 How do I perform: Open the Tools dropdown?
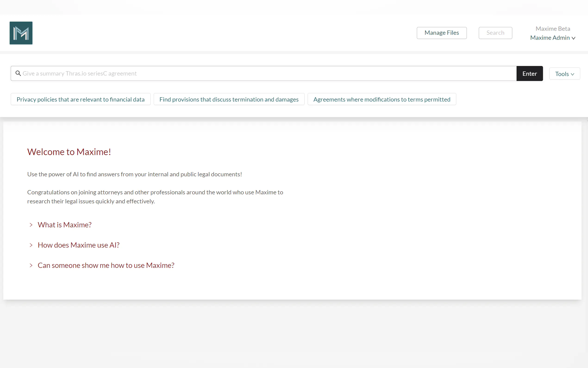click(x=564, y=73)
